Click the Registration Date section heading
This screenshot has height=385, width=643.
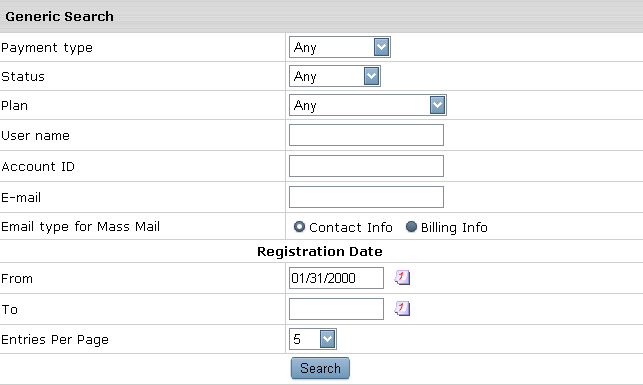[x=320, y=251]
